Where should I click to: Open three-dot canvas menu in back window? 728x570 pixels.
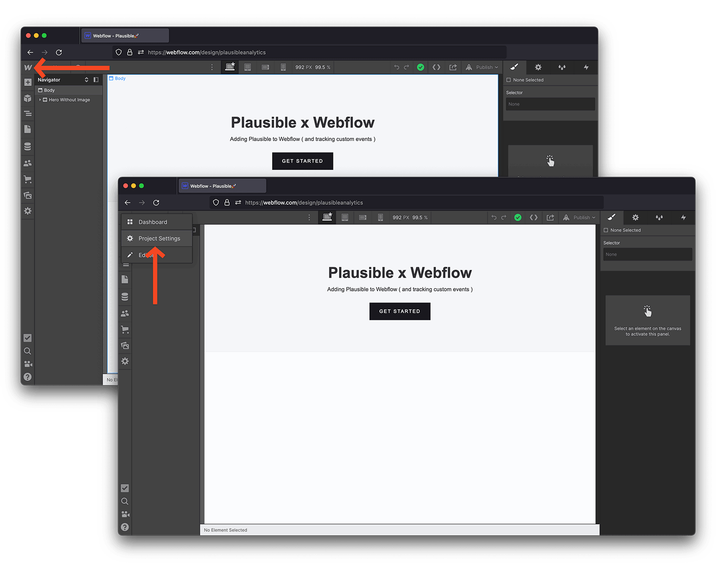[x=212, y=67]
